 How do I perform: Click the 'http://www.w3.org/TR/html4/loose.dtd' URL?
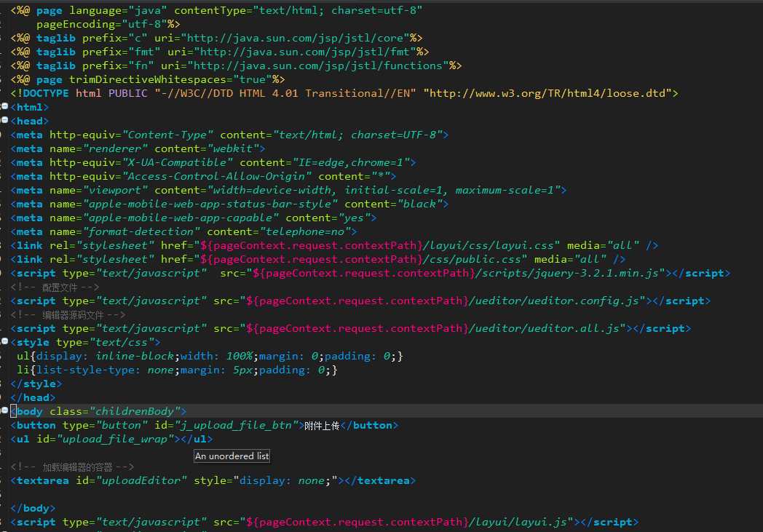547,93
